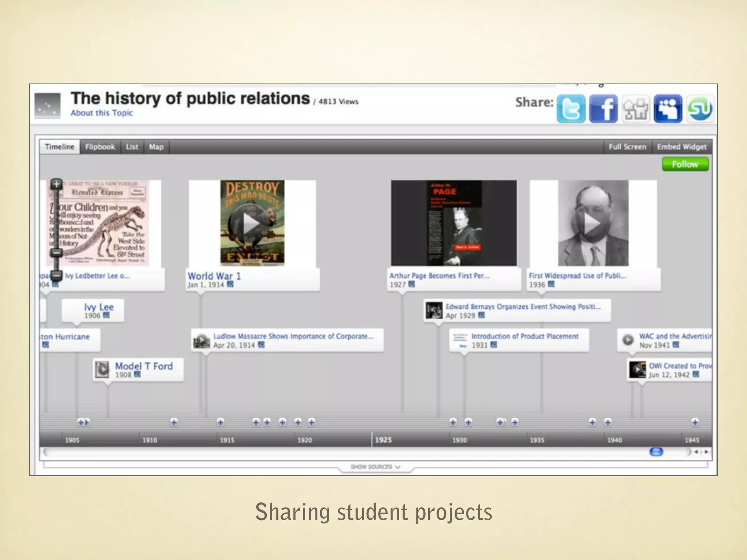747x560 pixels.
Task: Play the WAC and the Advertising video
Action: (x=628, y=340)
